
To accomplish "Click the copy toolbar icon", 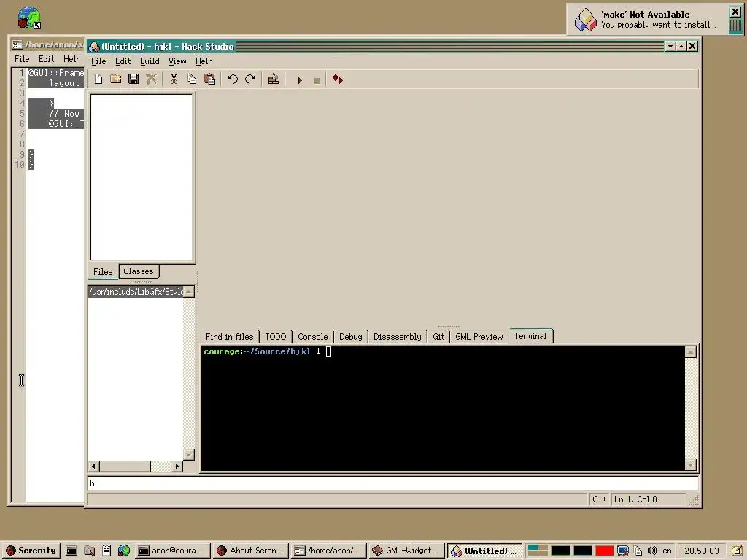I will coord(192,79).
